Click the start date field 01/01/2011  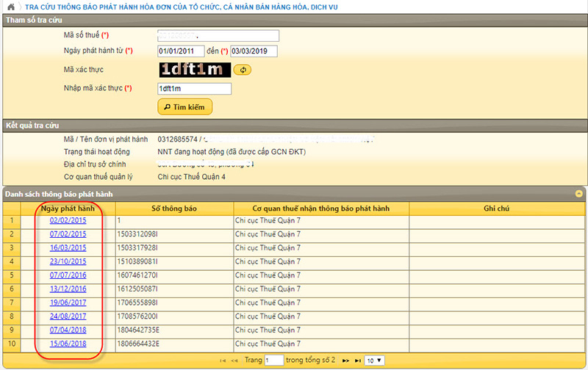click(180, 51)
